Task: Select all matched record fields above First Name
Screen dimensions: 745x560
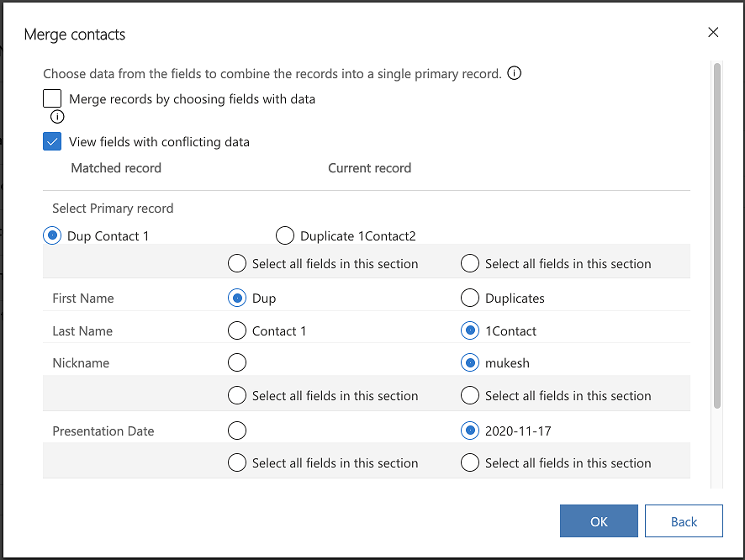Action: point(237,264)
